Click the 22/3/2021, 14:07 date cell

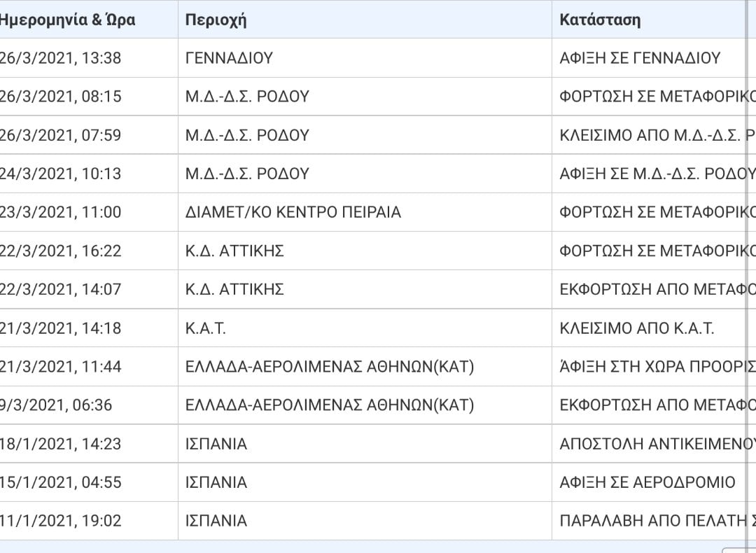(x=60, y=289)
